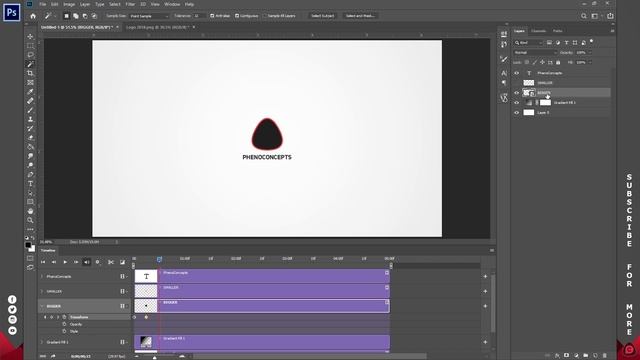
Task: Select the Lasso tool
Action: point(30,55)
